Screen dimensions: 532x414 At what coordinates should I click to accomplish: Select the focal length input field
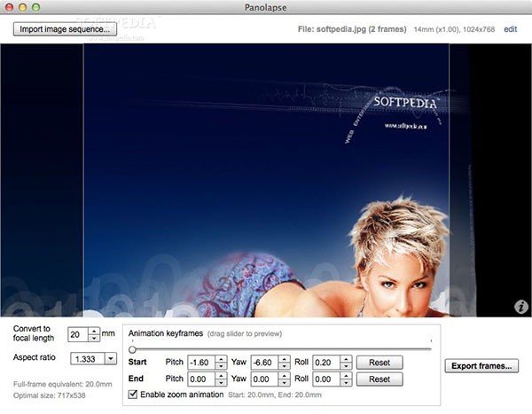coord(78,334)
